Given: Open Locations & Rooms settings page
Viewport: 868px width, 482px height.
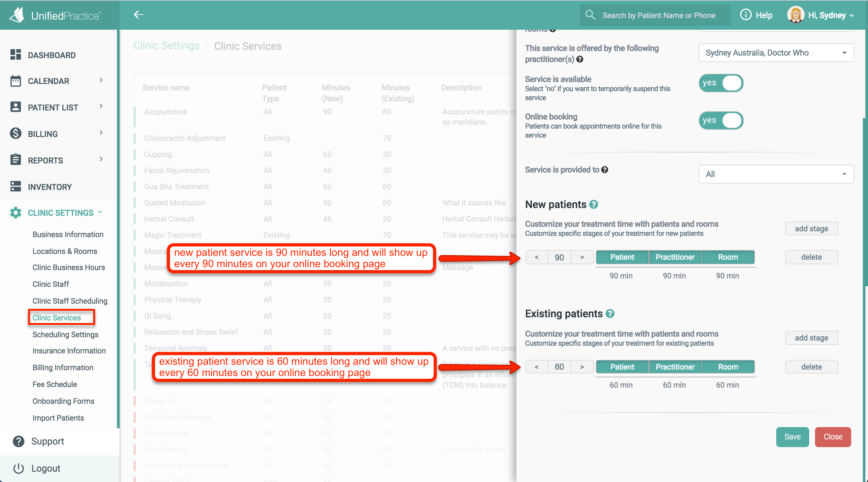Looking at the screenshot, I should (x=65, y=251).
